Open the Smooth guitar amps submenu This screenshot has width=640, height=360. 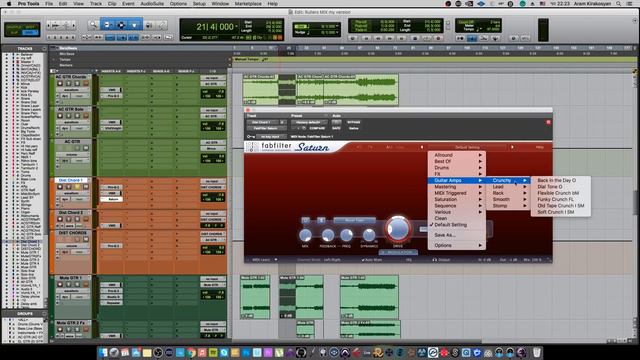(509, 199)
